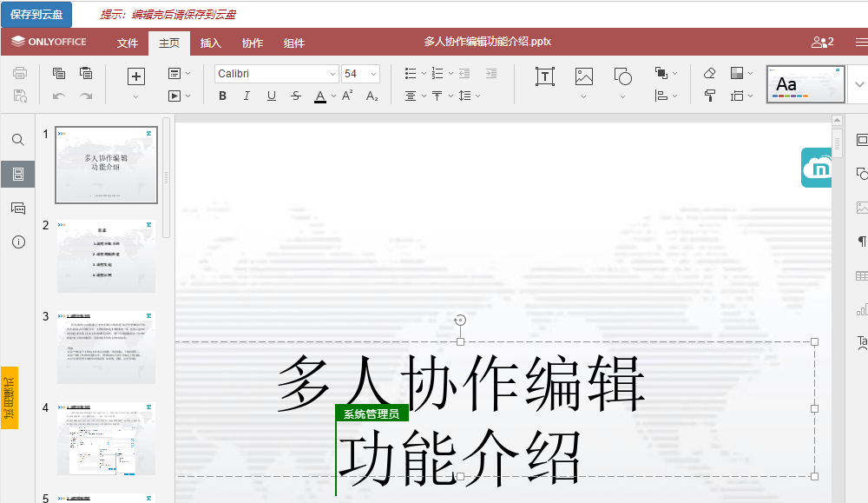The image size is (868, 503).
Task: Open the slide size icon
Action: [737, 96]
